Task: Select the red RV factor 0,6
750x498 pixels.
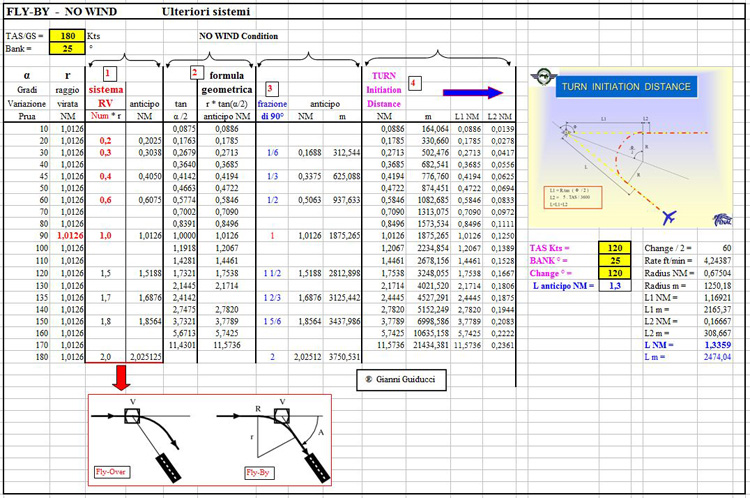Action: (x=105, y=200)
